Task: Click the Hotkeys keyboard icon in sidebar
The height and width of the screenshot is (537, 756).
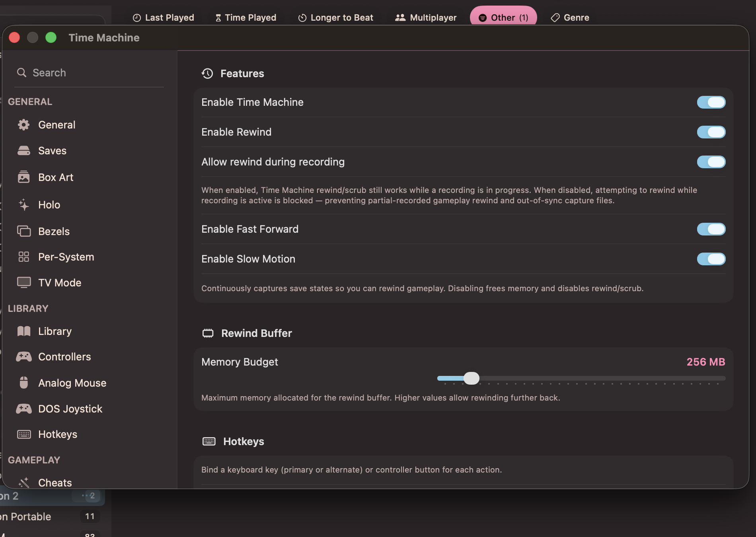Action: 23,434
